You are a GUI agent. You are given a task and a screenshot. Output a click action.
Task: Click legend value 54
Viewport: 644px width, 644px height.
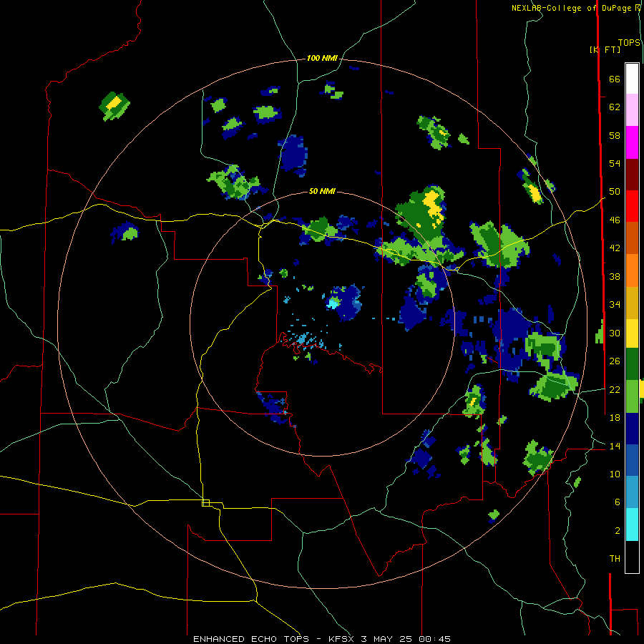(615, 163)
